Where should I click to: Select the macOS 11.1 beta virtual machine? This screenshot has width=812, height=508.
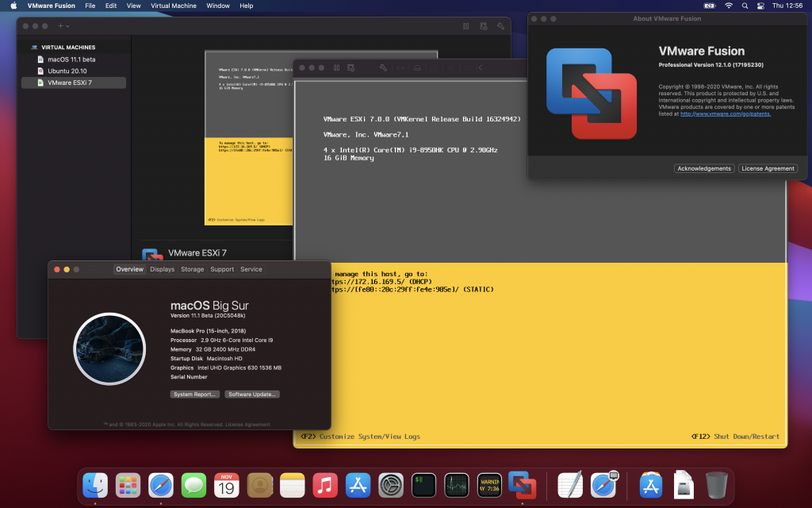pos(71,60)
